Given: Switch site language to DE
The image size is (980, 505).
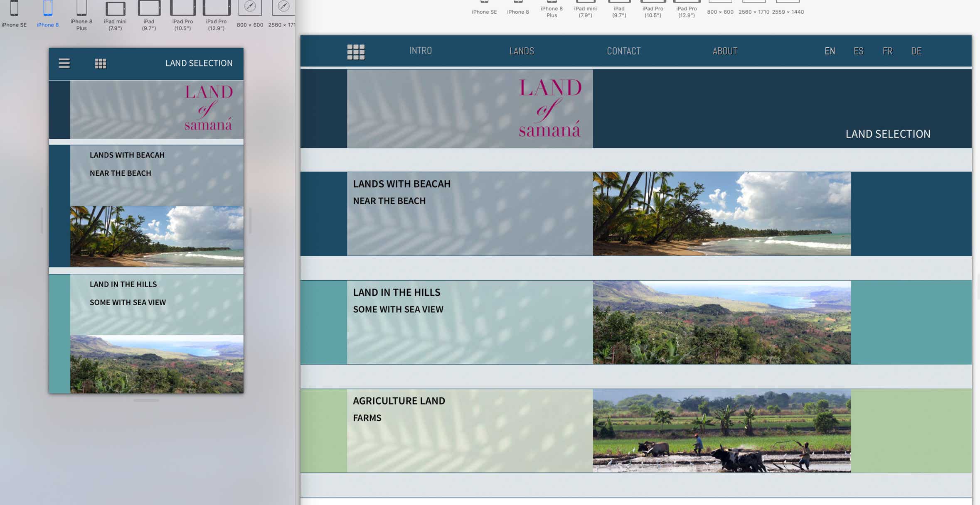Looking at the screenshot, I should [916, 51].
